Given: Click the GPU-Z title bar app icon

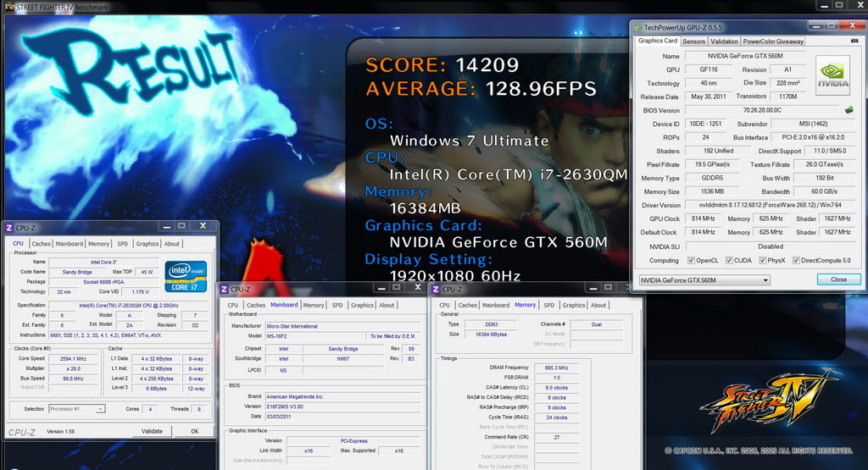Looking at the screenshot, I should [x=637, y=27].
